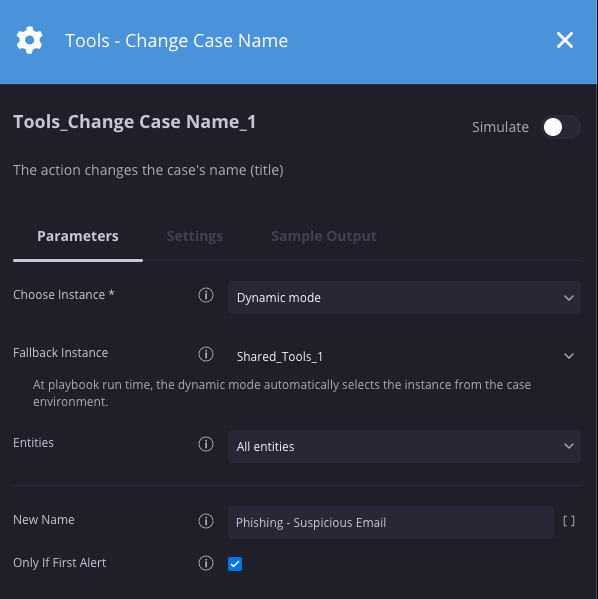
Task: Open info icon for Entities
Action: [x=206, y=444]
